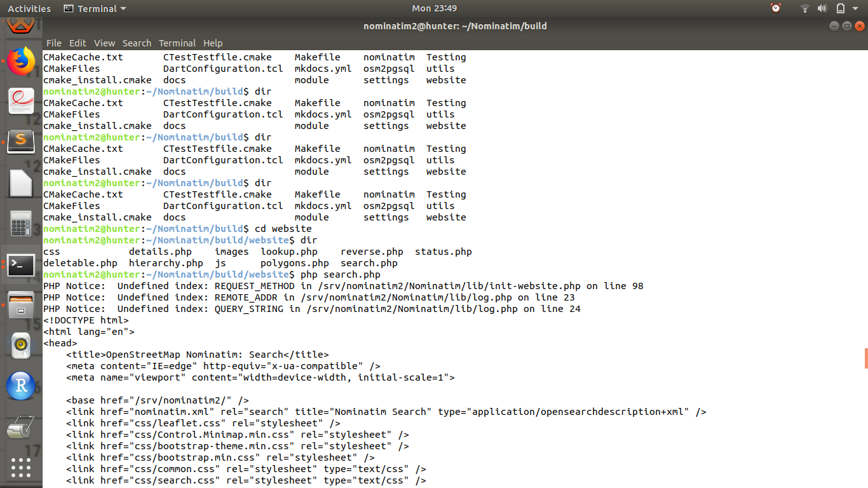Click the REQUEST_METHOD PHP notice line
Image resolution: width=868 pixels, height=488 pixels.
[343, 286]
